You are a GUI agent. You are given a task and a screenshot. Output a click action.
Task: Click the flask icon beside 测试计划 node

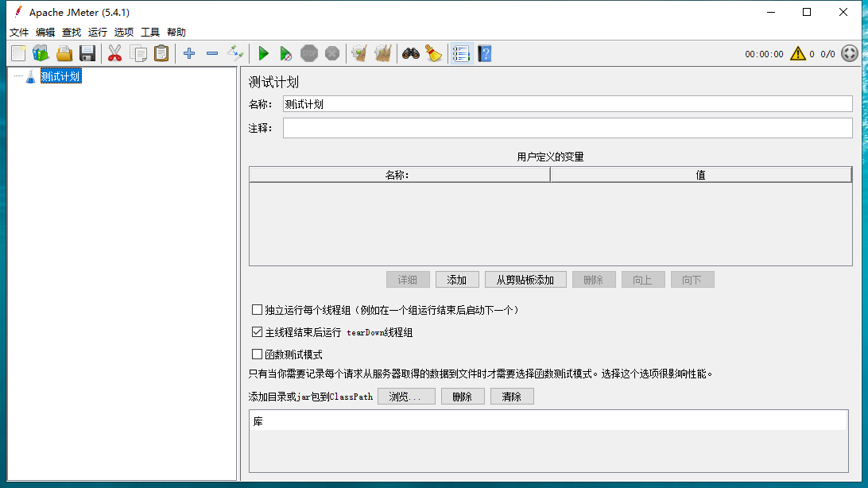31,76
